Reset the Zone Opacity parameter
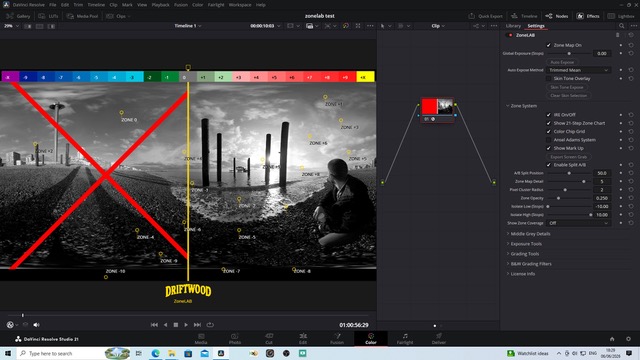Image resolution: width=640 pixels, height=360 pixels. 631,198
